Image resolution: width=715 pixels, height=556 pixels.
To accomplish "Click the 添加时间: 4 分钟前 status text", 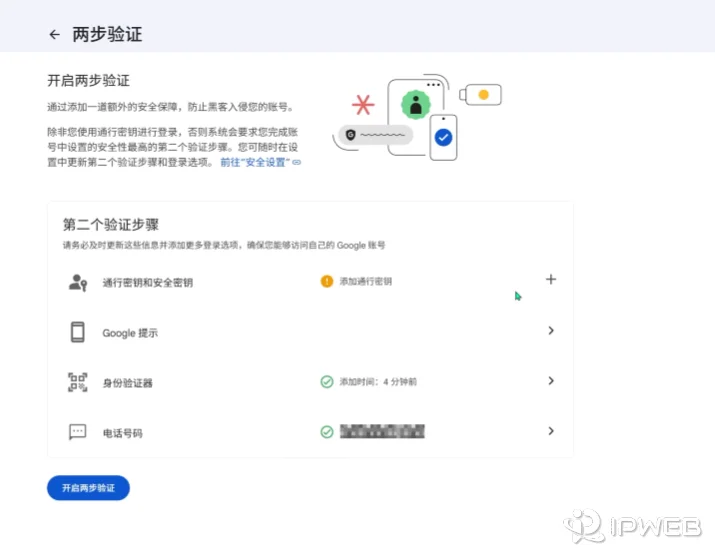I will pos(378,382).
